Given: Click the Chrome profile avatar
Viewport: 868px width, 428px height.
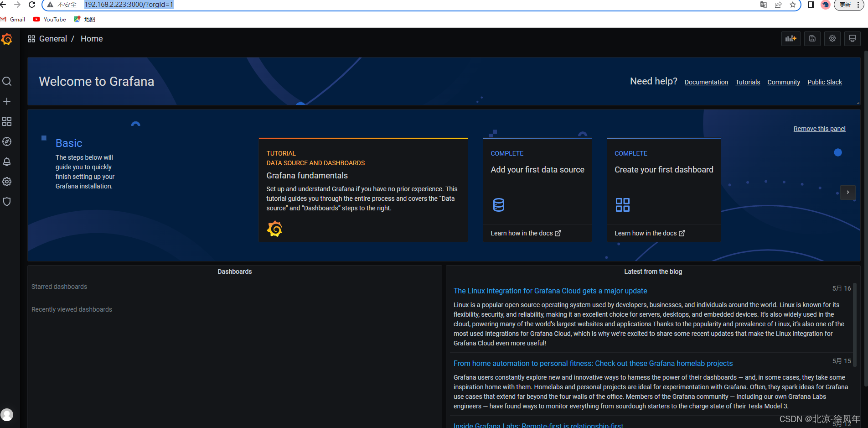Looking at the screenshot, I should [x=826, y=5].
